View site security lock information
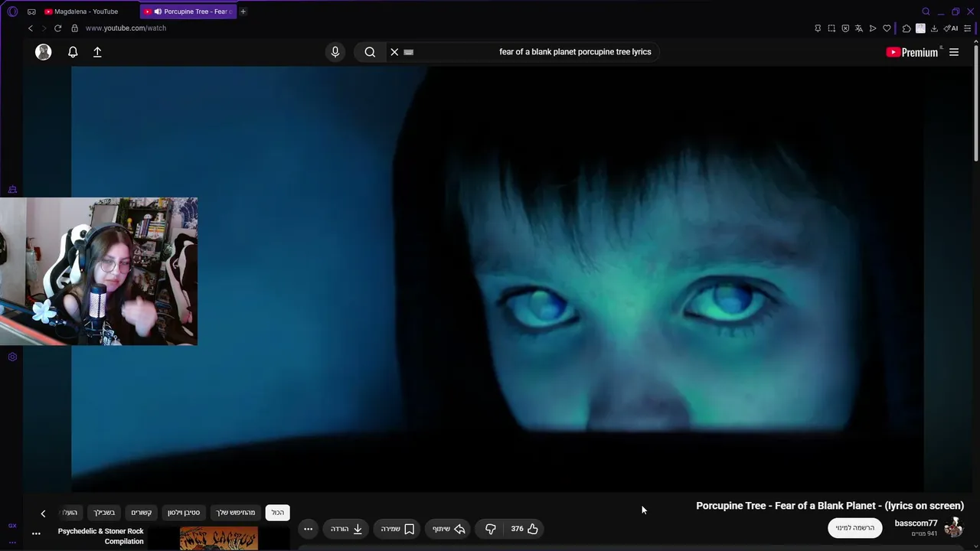 tap(74, 28)
